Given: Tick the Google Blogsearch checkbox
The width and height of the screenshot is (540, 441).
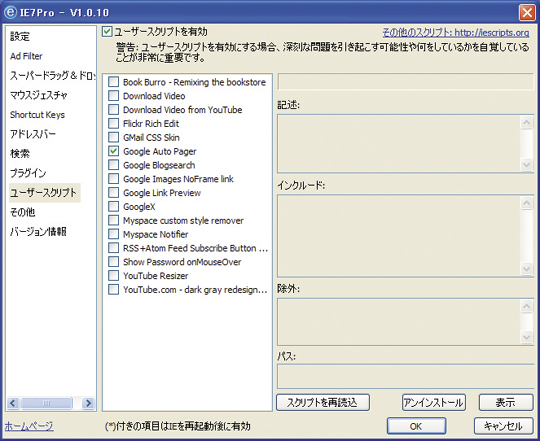Looking at the screenshot, I should pyautogui.click(x=113, y=165).
